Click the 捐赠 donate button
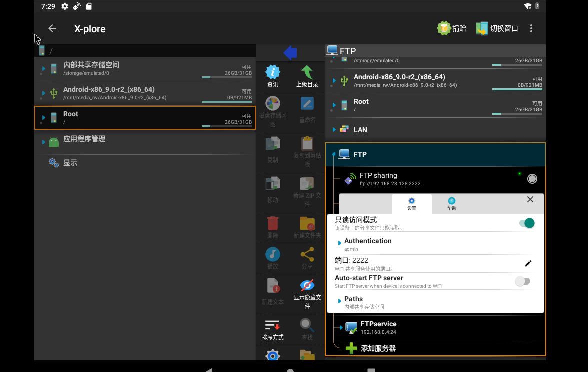This screenshot has width=588, height=372. pyautogui.click(x=452, y=28)
